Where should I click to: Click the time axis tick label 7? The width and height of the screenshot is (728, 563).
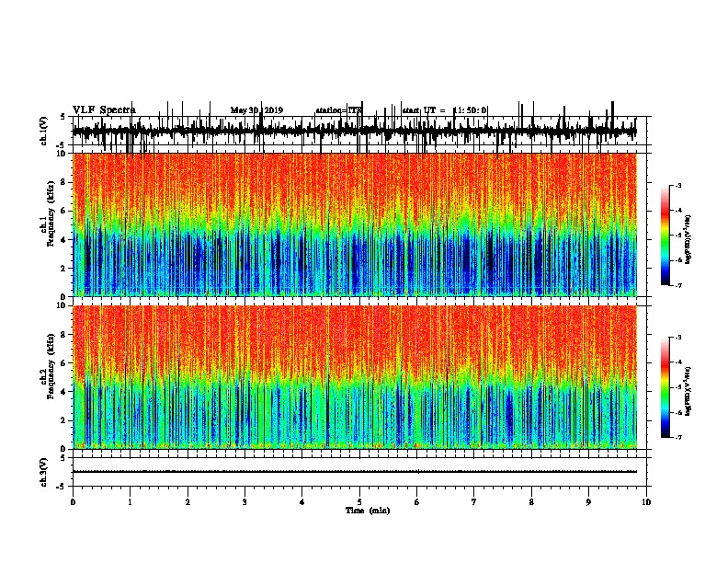pos(474,502)
